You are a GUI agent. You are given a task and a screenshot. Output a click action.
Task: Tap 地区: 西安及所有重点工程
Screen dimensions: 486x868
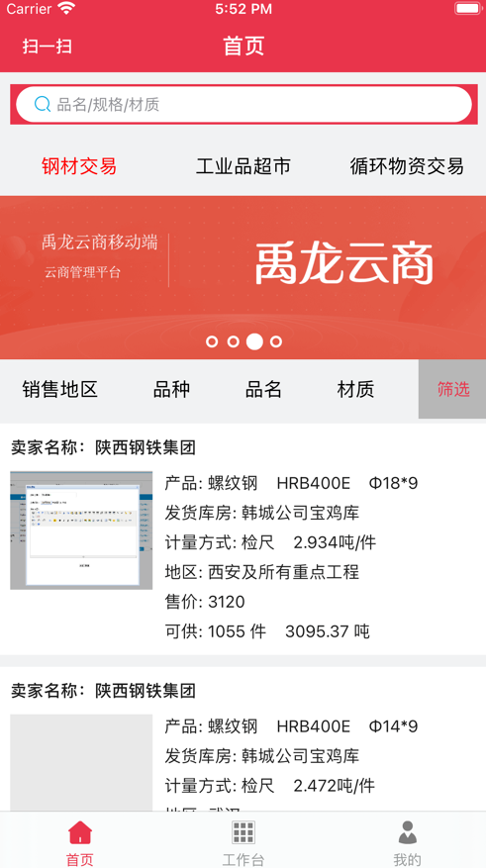262,572
